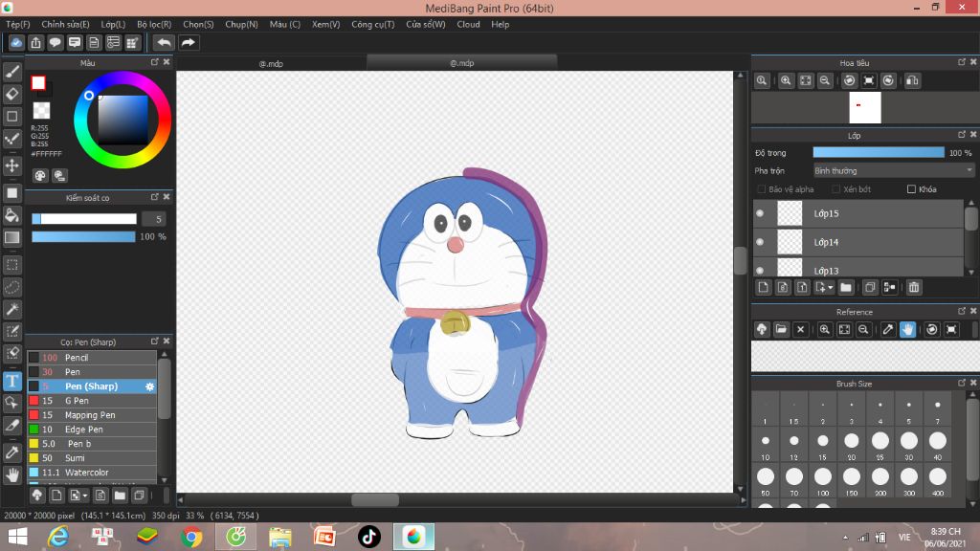Switch to the first @.mdp tab
The height and width of the screenshot is (551, 980).
[271, 63]
